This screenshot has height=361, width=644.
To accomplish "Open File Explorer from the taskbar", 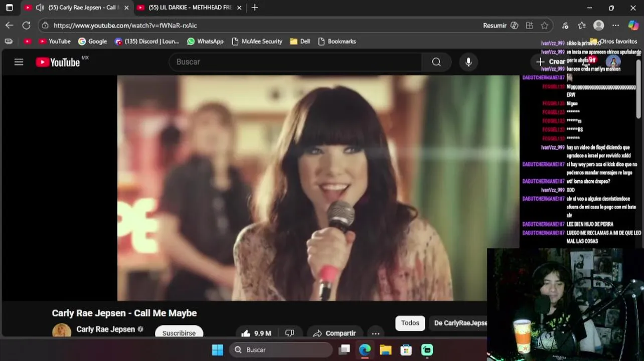I will [x=385, y=349].
